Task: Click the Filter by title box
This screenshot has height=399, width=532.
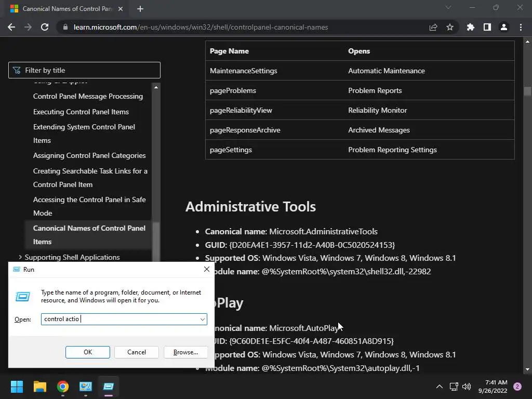Action: (84, 70)
